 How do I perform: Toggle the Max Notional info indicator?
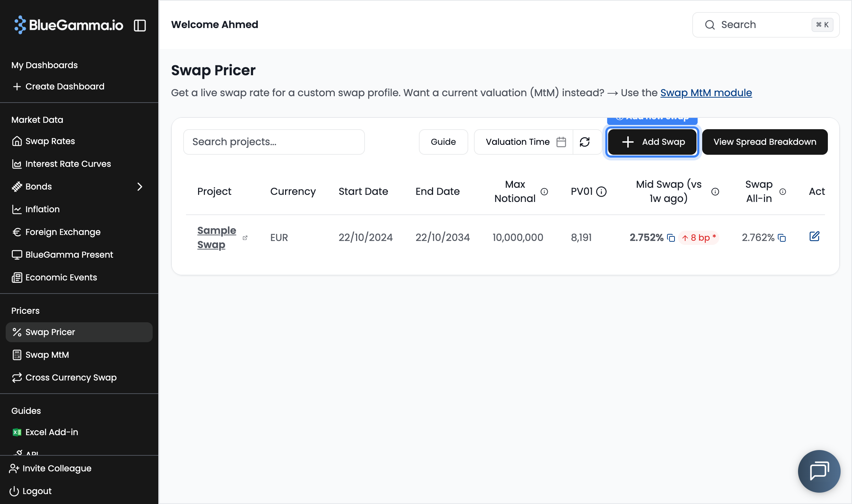point(544,191)
